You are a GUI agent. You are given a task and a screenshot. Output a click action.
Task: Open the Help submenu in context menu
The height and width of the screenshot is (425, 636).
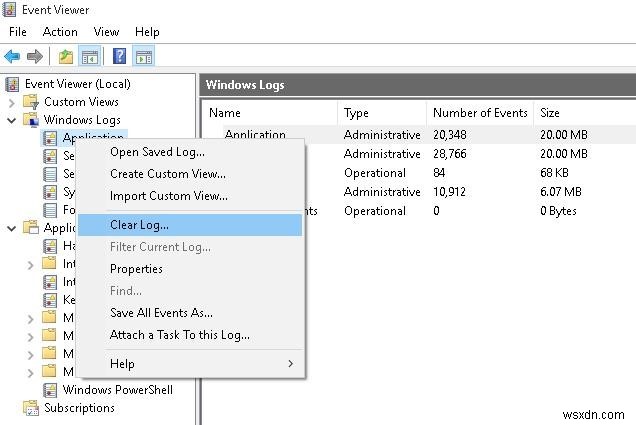pos(190,364)
